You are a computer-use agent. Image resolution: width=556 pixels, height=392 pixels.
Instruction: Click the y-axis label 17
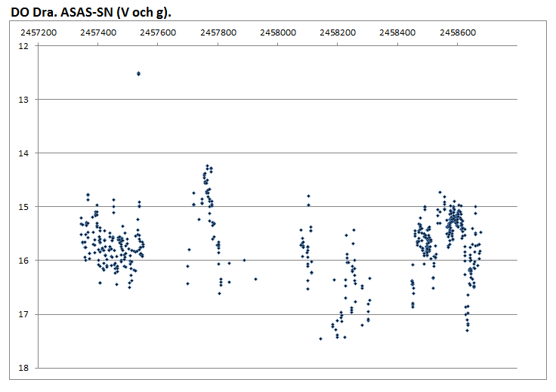[x=22, y=314]
